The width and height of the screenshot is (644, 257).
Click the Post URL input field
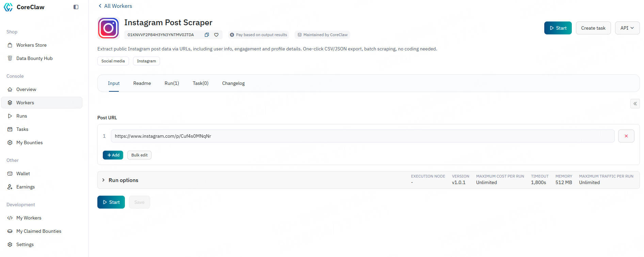(x=362, y=136)
